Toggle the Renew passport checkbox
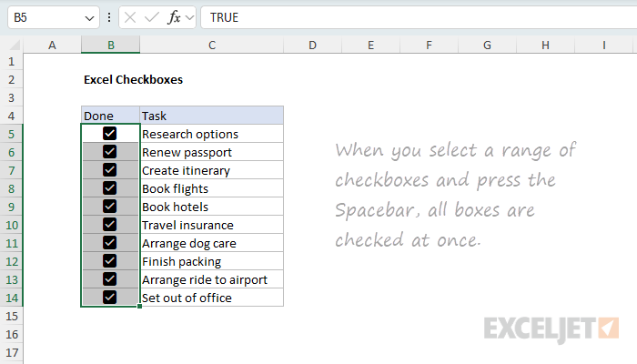The width and height of the screenshot is (637, 364). coord(110,152)
